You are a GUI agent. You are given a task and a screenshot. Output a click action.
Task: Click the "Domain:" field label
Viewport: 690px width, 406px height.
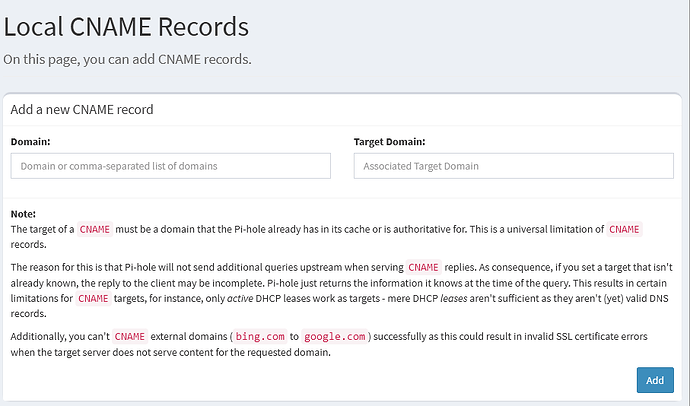click(30, 142)
